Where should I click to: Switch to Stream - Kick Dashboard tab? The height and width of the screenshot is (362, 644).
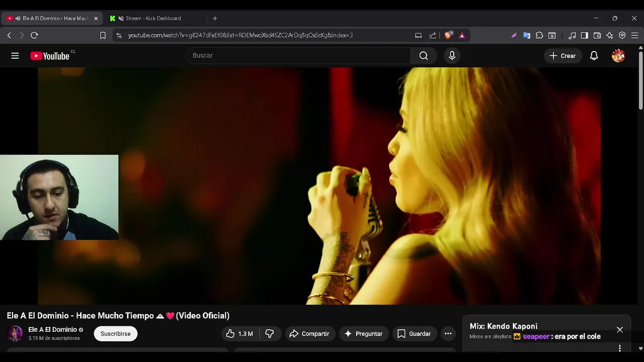[153, 19]
